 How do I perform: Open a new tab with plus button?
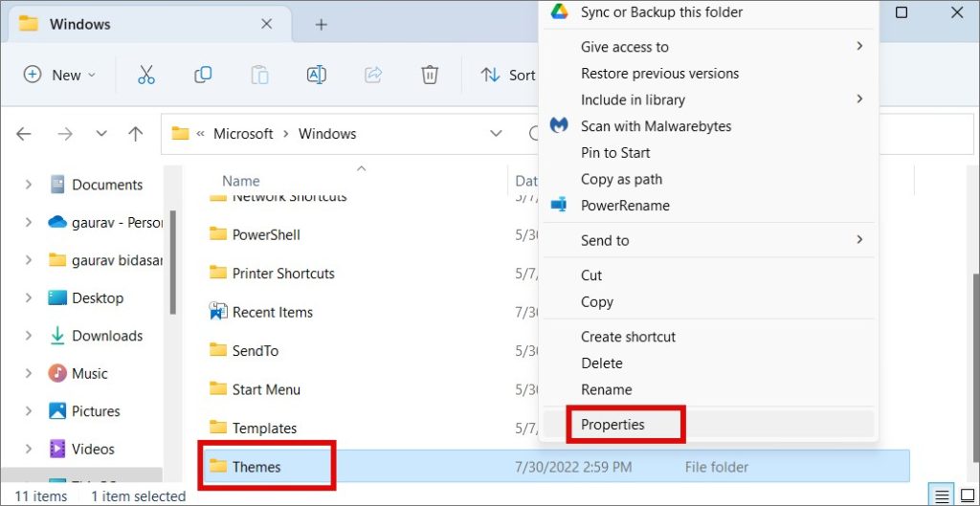[x=322, y=24]
